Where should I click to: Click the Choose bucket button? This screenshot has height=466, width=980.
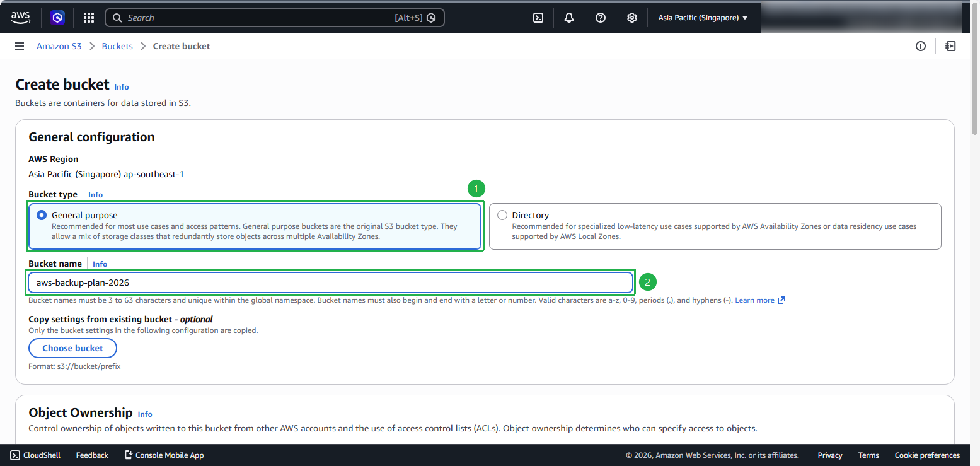[72, 348]
